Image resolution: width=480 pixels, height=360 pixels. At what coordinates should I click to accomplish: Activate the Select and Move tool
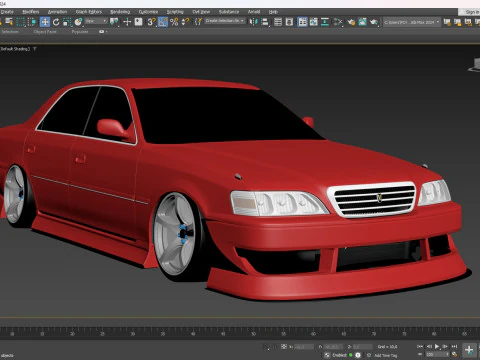(45, 22)
